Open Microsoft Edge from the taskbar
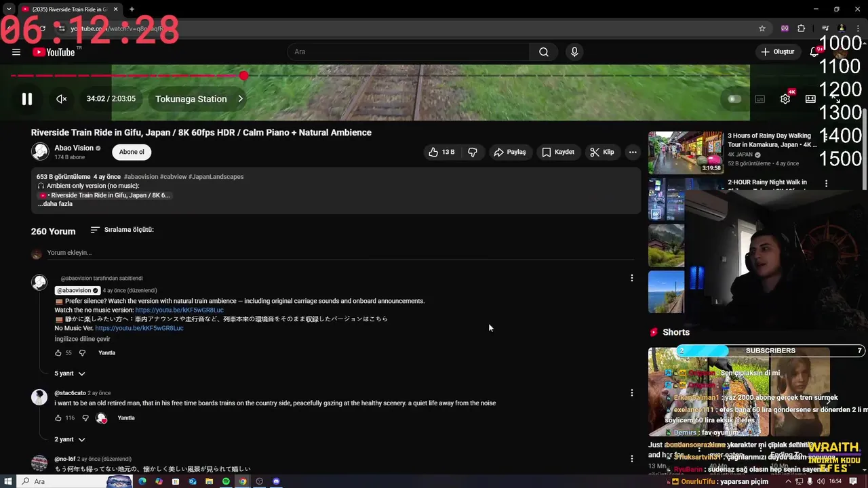868x488 pixels. (142, 481)
